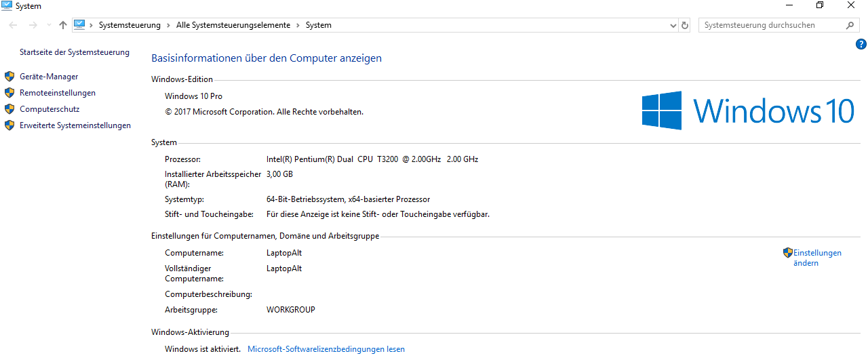
Task: Select Windows 10 Pro edition text
Action: (193, 96)
